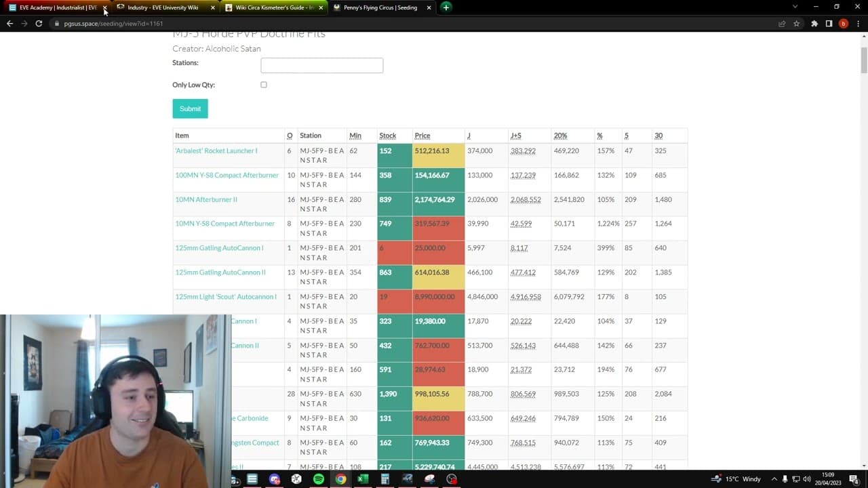Open Chrome profile avatar
The height and width of the screenshot is (488, 868).
(844, 24)
